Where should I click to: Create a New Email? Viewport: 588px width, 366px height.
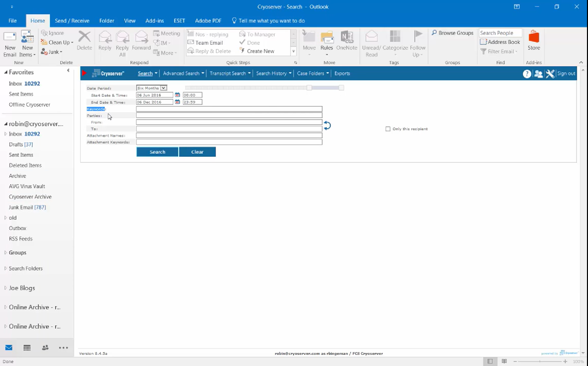[x=10, y=44]
